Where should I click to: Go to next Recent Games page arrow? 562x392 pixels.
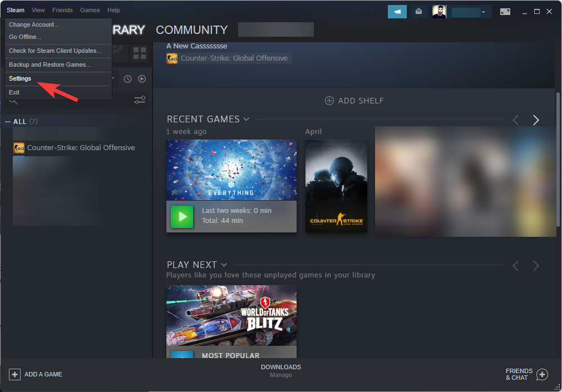[536, 120]
